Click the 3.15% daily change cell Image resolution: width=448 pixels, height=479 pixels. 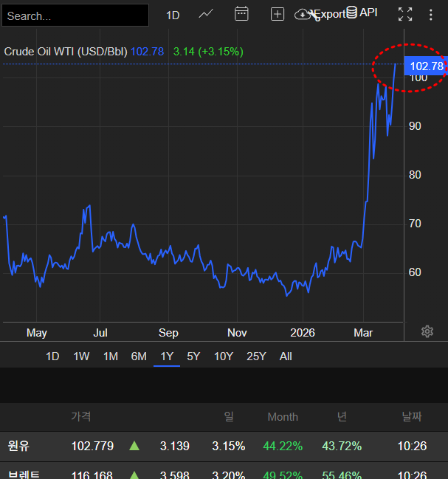tap(228, 446)
